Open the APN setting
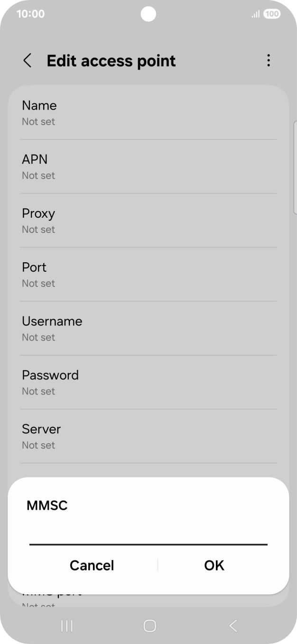This screenshot has height=644, width=297. 148,166
